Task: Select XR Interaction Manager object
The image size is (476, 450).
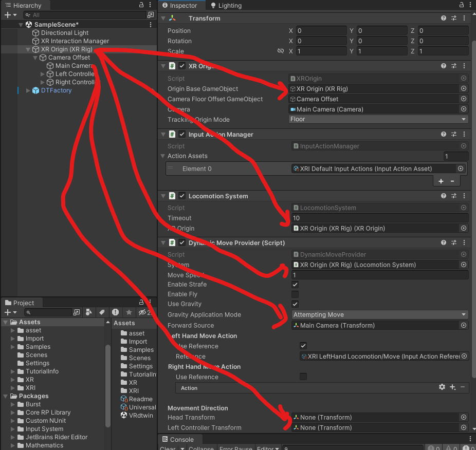Action: coord(75,41)
